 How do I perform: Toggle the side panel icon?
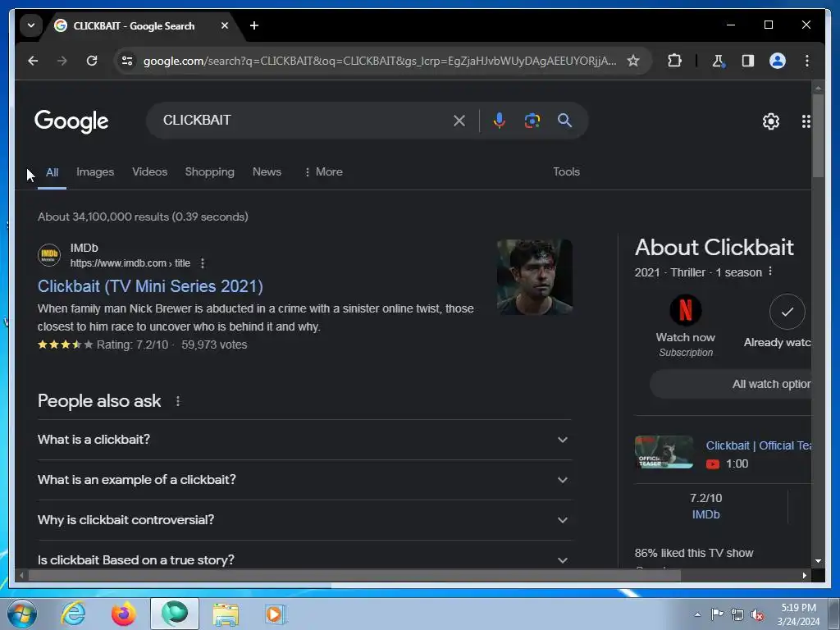(x=748, y=61)
